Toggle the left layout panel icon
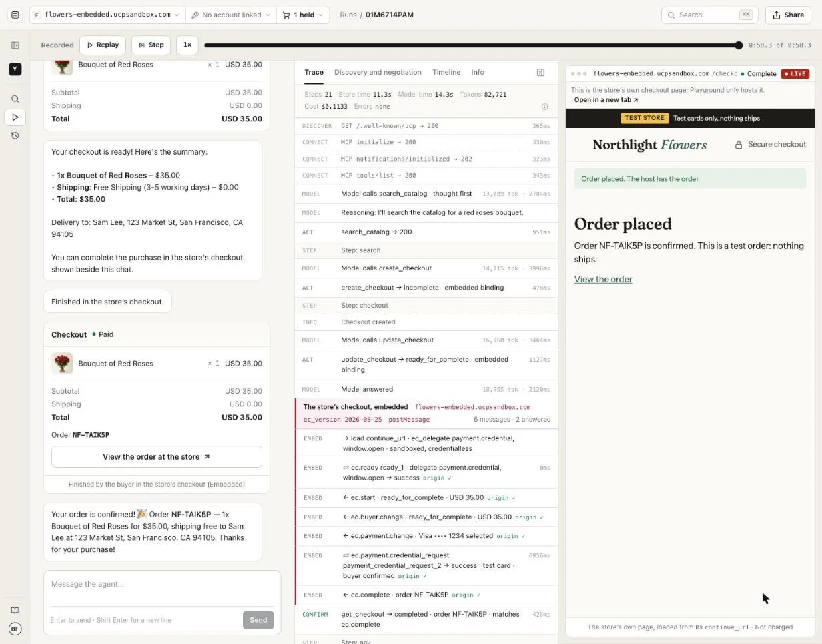 (15, 45)
